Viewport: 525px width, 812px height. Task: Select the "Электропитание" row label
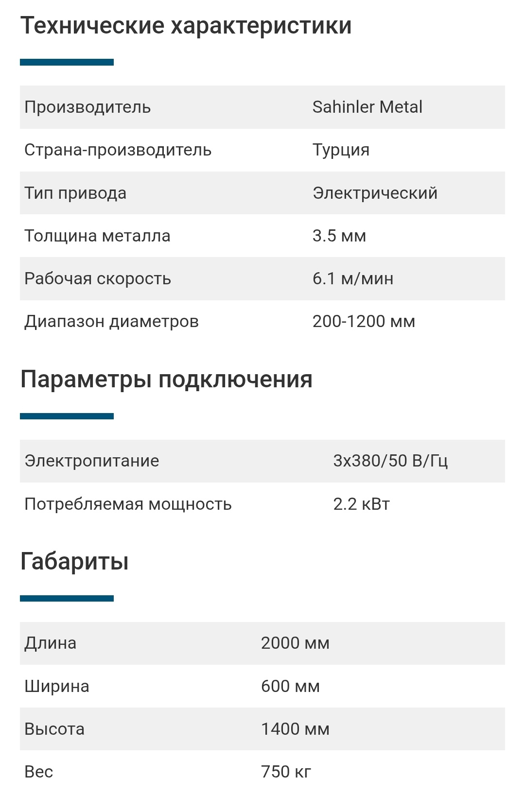[92, 461]
